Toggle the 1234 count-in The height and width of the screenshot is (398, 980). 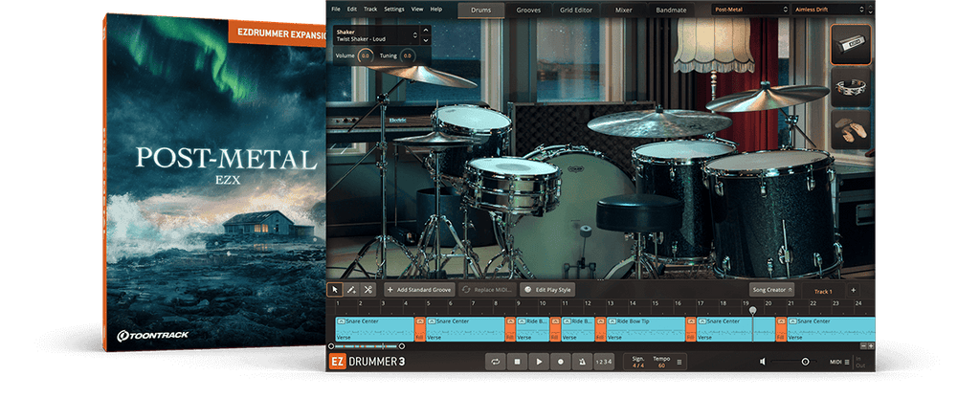tap(604, 361)
